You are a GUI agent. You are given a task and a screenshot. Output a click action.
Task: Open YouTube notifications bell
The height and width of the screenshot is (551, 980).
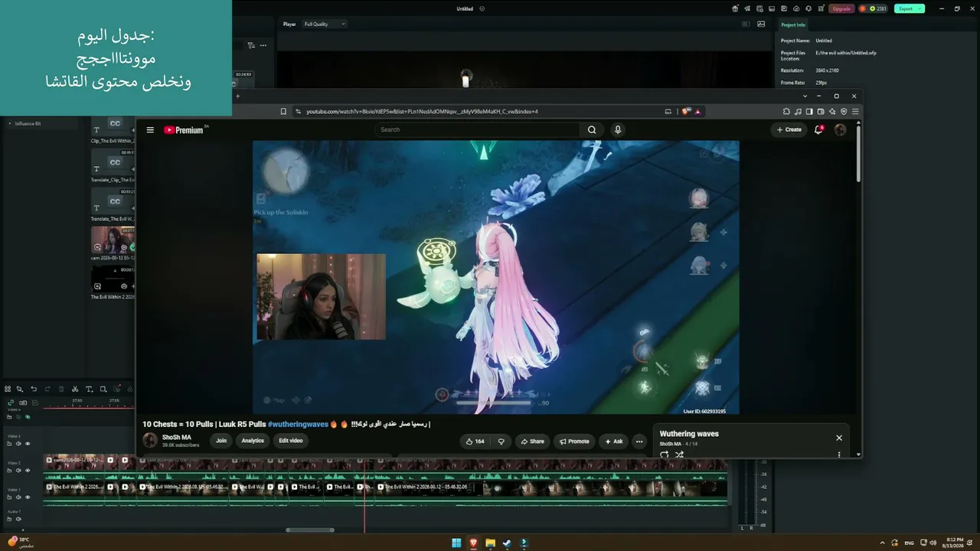(818, 130)
